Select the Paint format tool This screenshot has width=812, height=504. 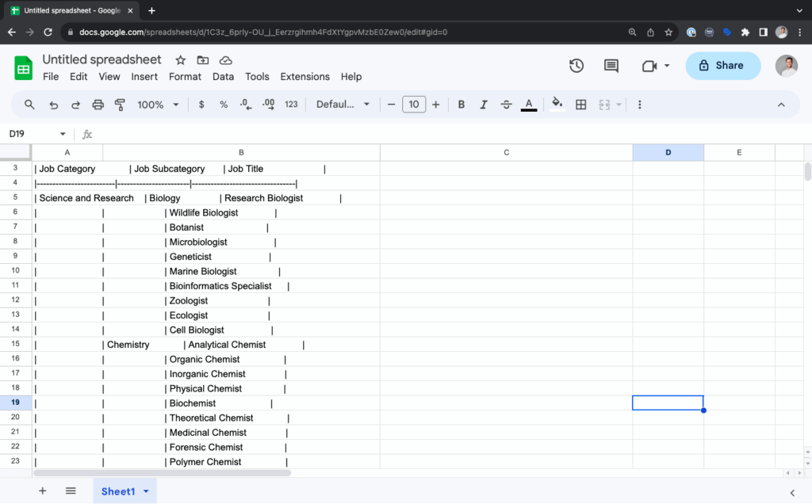(x=121, y=105)
